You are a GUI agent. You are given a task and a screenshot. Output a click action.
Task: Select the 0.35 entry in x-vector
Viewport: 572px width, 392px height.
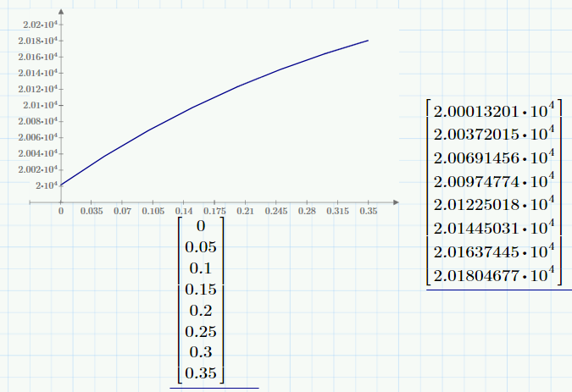click(201, 373)
